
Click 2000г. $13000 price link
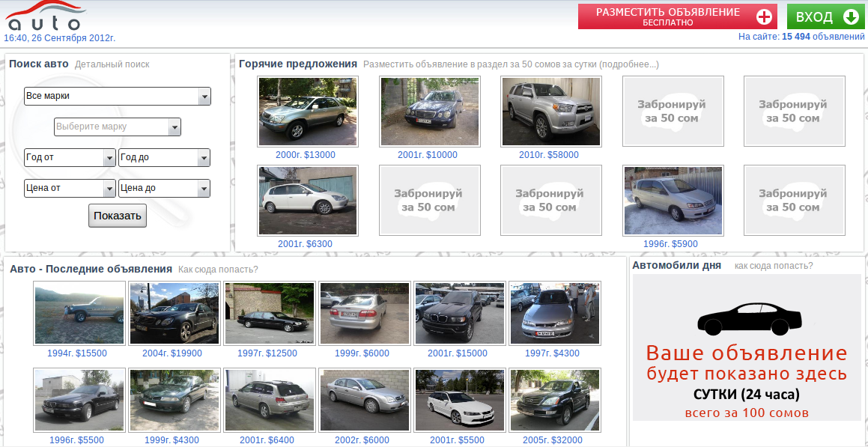tap(306, 155)
